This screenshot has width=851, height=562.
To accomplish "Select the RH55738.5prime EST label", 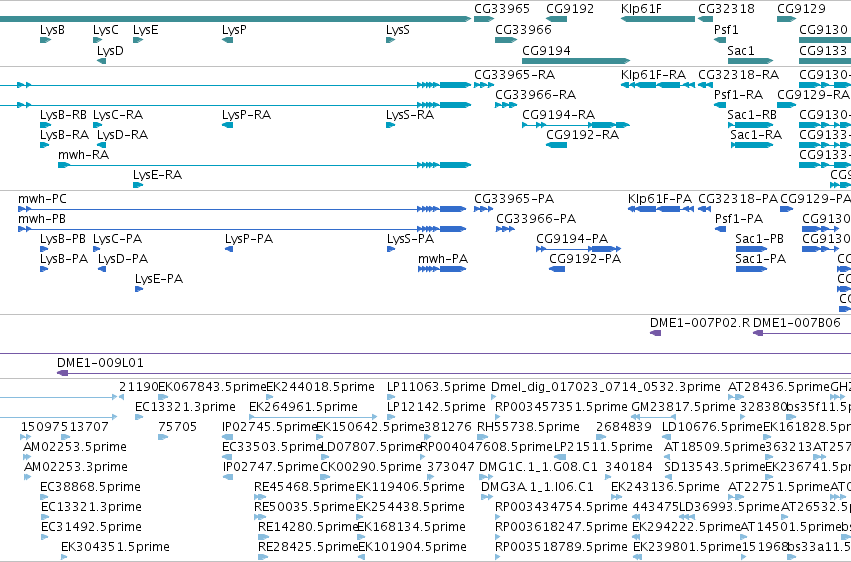I will click(x=528, y=427).
